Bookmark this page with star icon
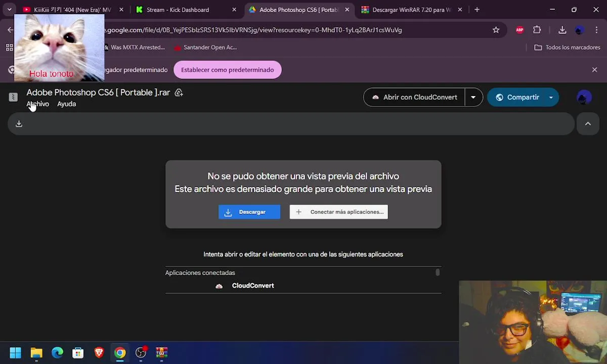607x364 pixels. [x=496, y=30]
